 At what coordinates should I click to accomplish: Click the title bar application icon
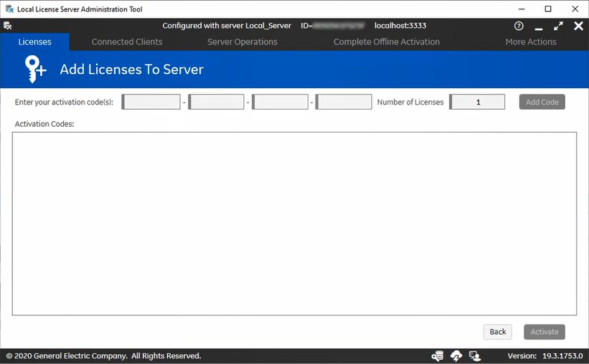coord(9,9)
